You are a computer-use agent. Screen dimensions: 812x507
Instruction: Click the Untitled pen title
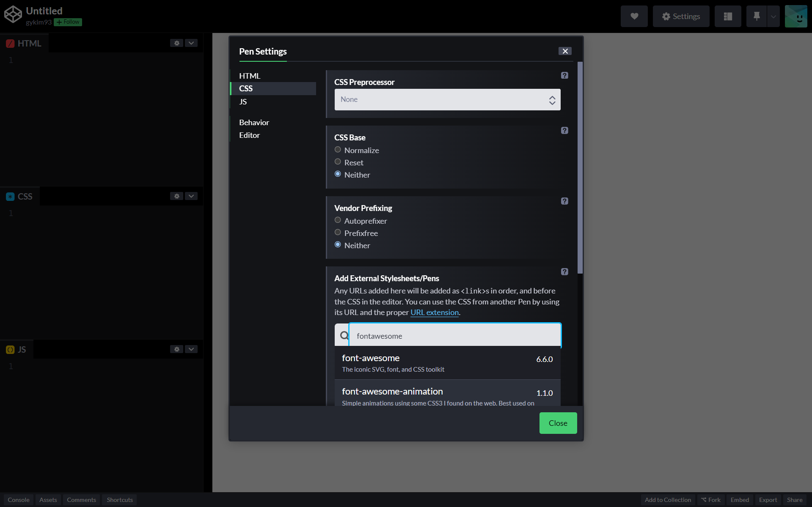[44, 11]
